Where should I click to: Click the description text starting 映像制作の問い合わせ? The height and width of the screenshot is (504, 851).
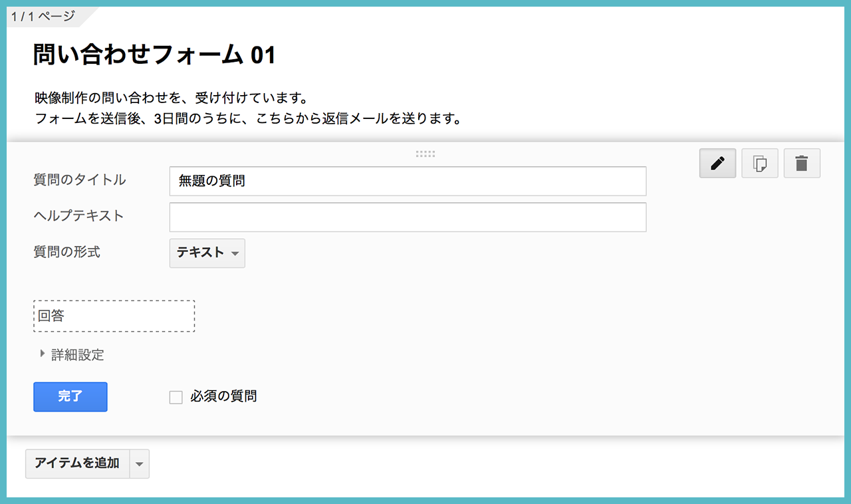pyautogui.click(x=170, y=98)
